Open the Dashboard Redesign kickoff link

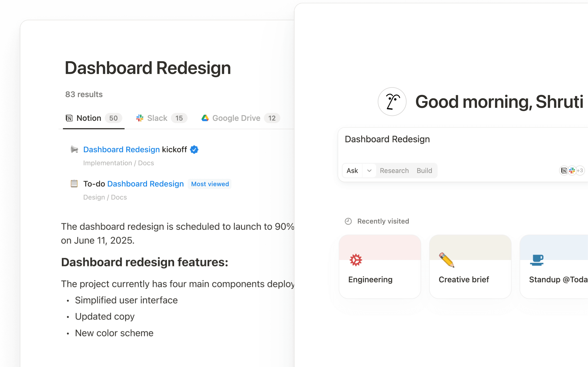(121, 149)
